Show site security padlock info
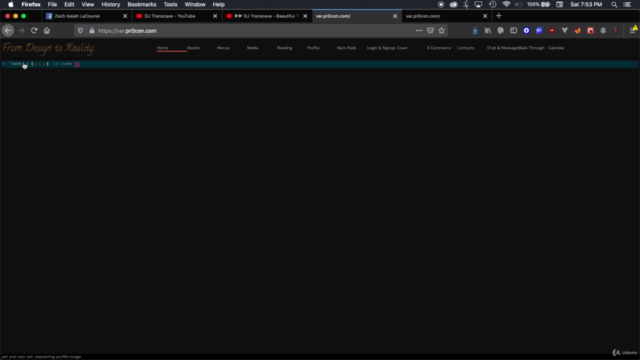This screenshot has width=640, height=360. tap(91, 31)
